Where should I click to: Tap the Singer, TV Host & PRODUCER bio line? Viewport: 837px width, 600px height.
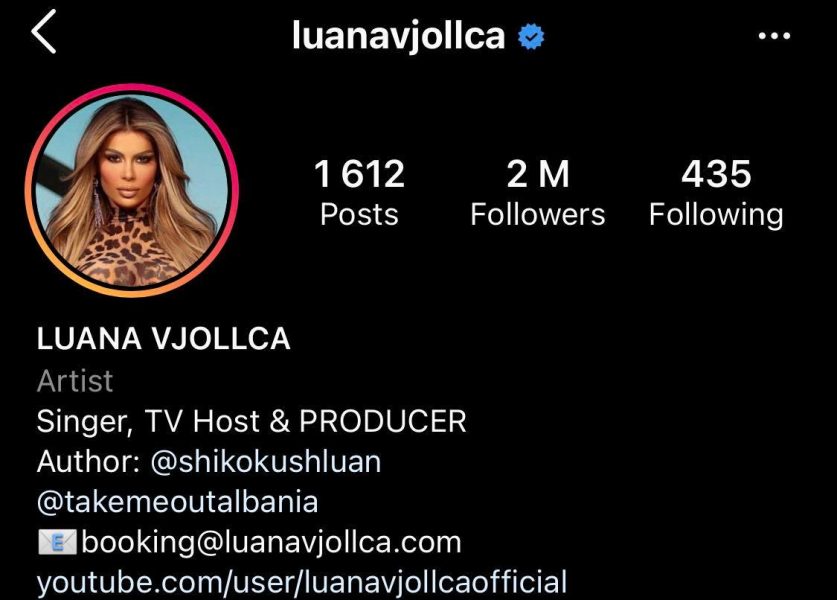pos(251,422)
